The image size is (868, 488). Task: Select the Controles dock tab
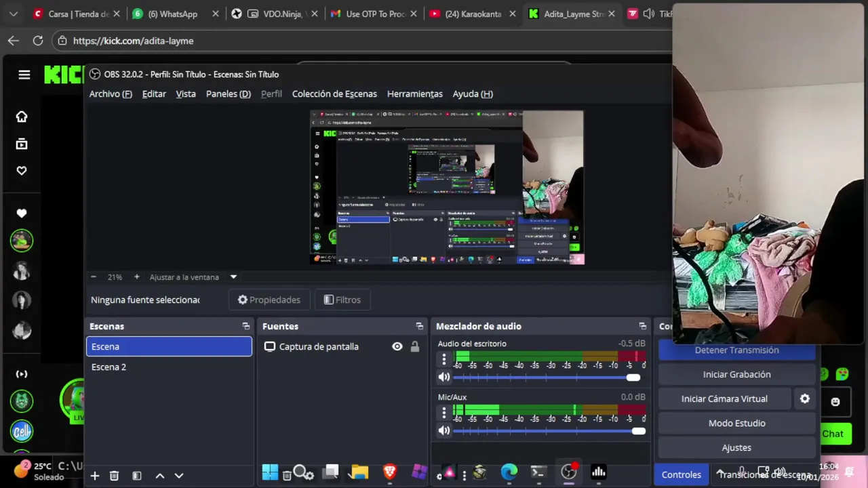coord(682,475)
